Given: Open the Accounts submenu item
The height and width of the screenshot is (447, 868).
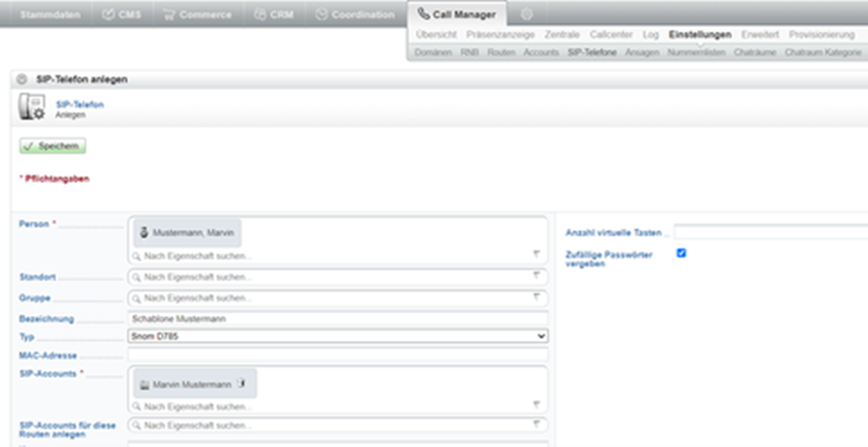Looking at the screenshot, I should click(540, 52).
